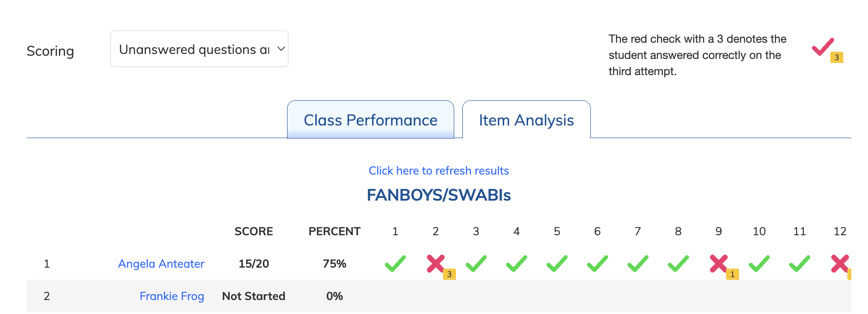Click Angela's green check for question 10

(759, 264)
